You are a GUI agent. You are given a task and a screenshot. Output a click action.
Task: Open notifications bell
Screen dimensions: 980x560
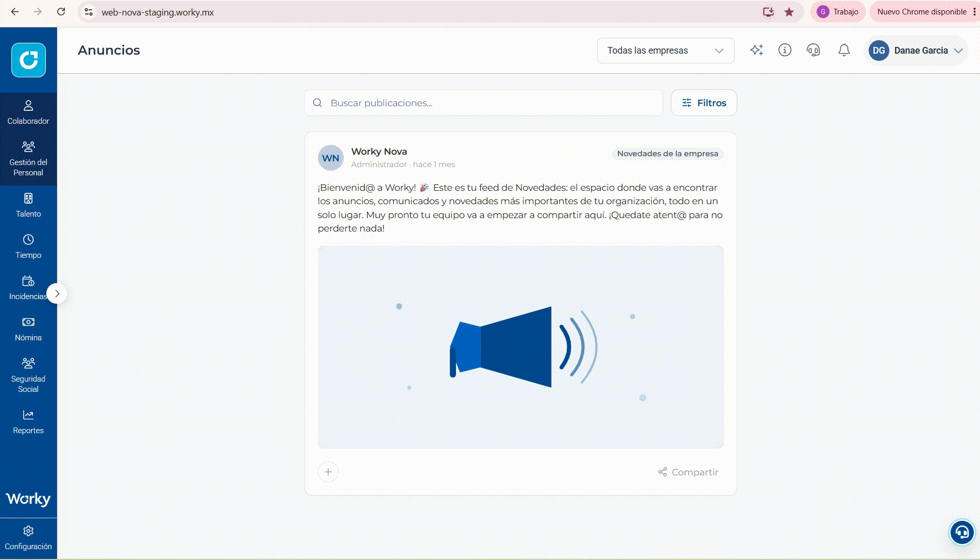844,50
